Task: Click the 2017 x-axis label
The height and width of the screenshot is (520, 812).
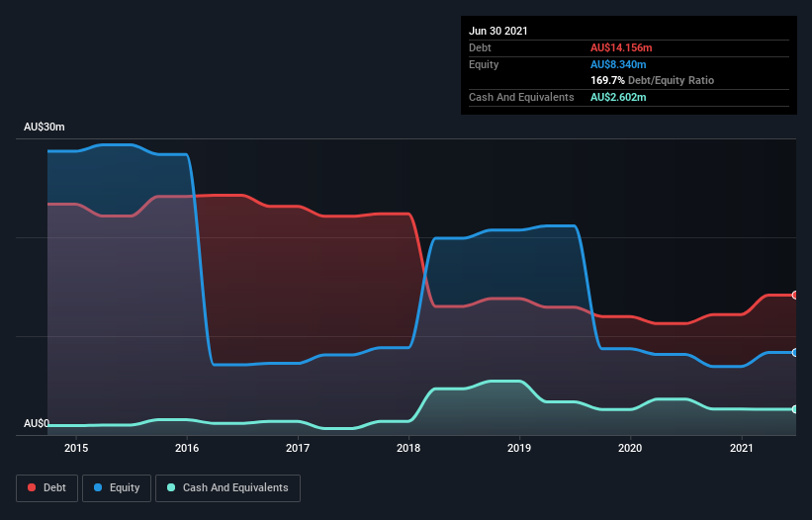Action: coord(298,448)
